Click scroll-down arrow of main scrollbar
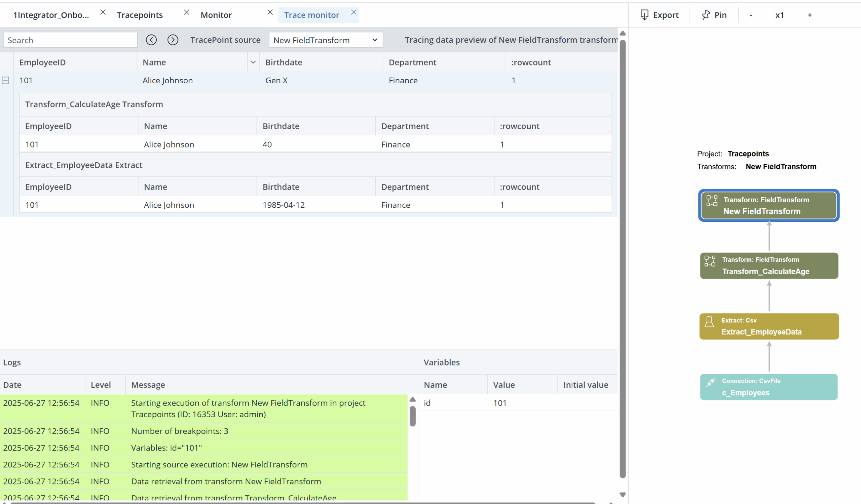 pyautogui.click(x=623, y=495)
